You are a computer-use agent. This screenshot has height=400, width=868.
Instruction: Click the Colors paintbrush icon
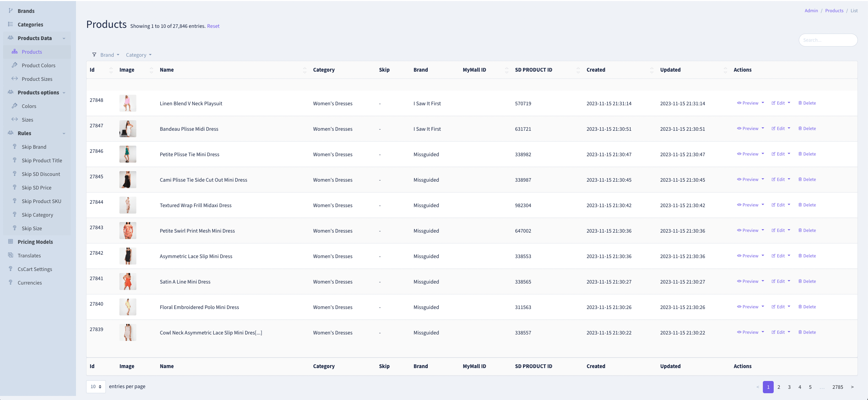point(15,106)
